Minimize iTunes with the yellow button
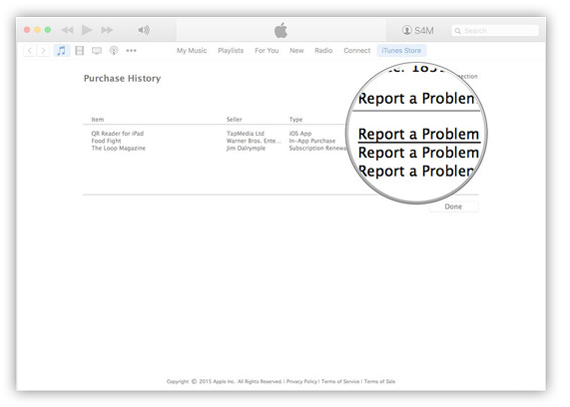Image resolution: width=570 pixels, height=407 pixels. pos(37,30)
